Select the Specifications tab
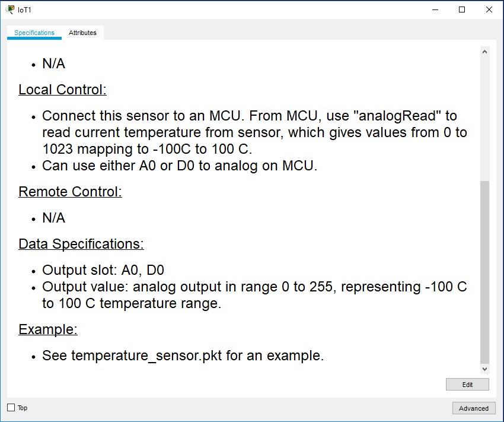The width and height of the screenshot is (504, 422). [x=34, y=33]
